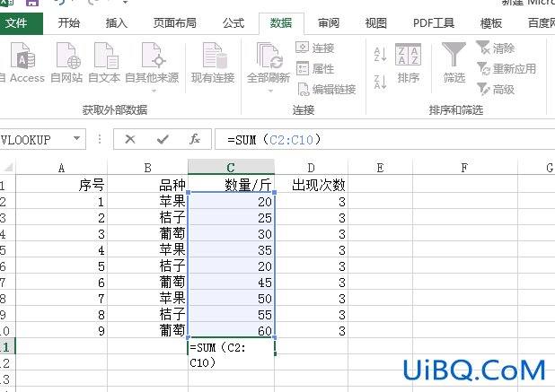Switch to the 页面布局 tab

(175, 23)
